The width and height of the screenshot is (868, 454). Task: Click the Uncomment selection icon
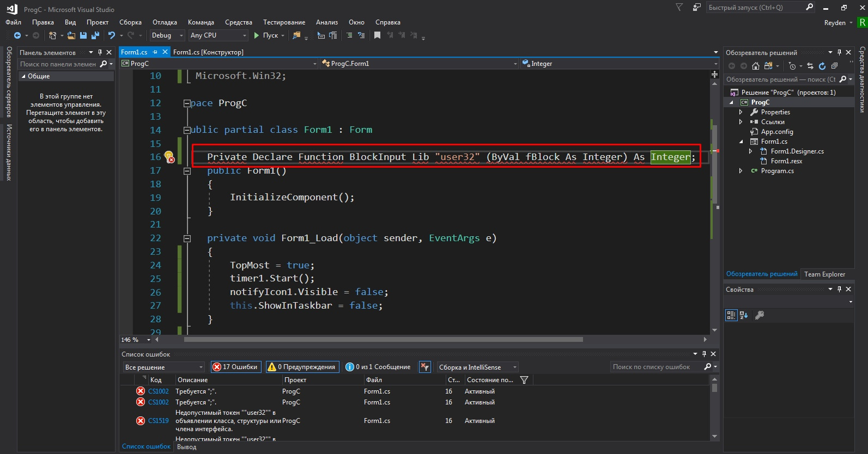click(361, 35)
